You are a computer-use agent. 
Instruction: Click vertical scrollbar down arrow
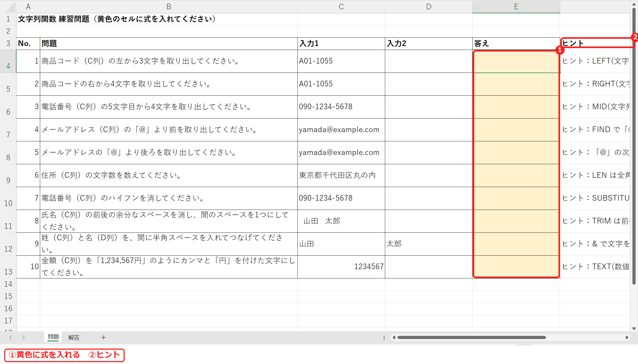click(634, 329)
